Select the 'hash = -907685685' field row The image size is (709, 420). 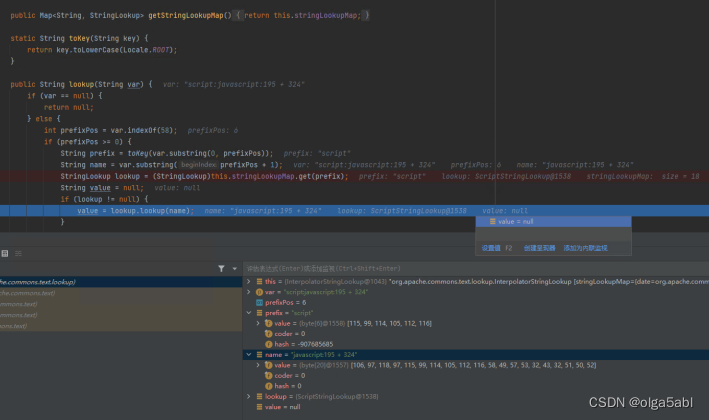coord(476,344)
